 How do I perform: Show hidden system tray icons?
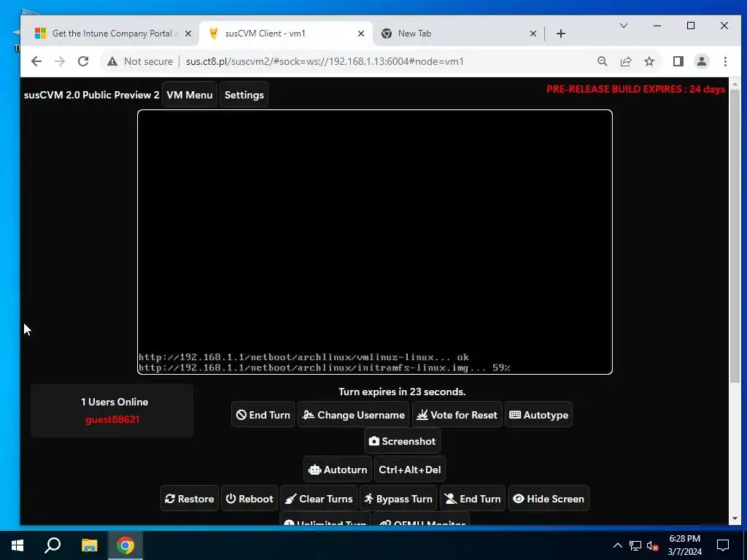[x=617, y=545]
